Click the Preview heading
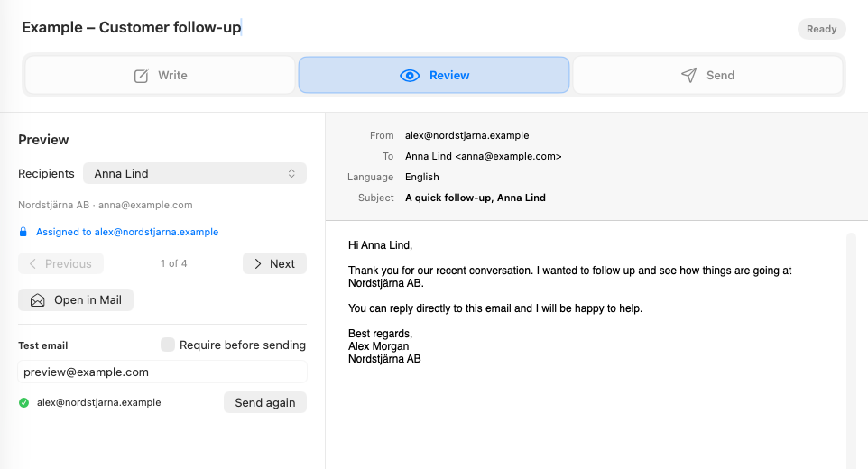This screenshot has height=469, width=868. click(43, 140)
